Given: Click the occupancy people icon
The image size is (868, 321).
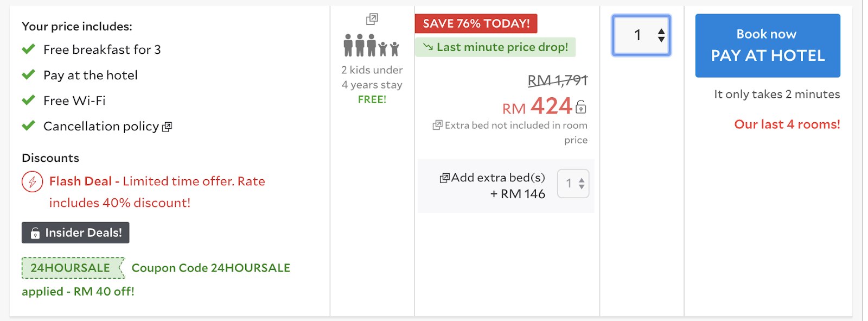Looking at the screenshot, I should pyautogui.click(x=372, y=46).
